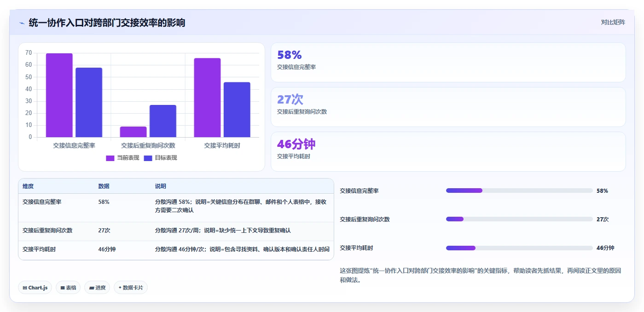Image resolution: width=644 pixels, height=312 pixels.
Task: Click the 交接后重复询问次数 caption under 27次 card
Action: [x=302, y=112]
